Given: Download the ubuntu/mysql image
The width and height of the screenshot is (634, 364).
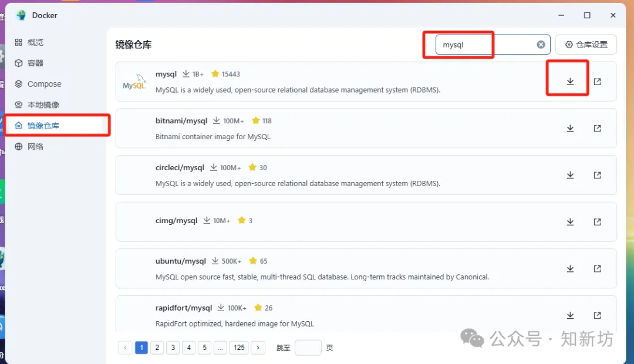Looking at the screenshot, I should 569,269.
